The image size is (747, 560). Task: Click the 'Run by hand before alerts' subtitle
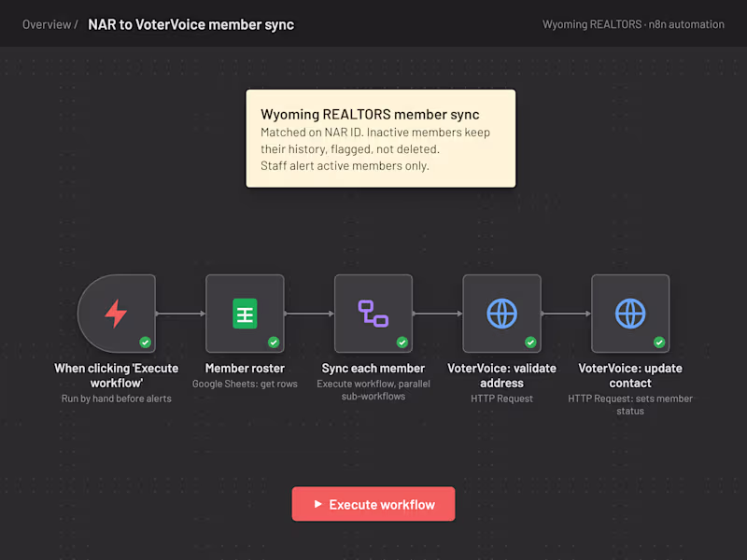coord(116,399)
